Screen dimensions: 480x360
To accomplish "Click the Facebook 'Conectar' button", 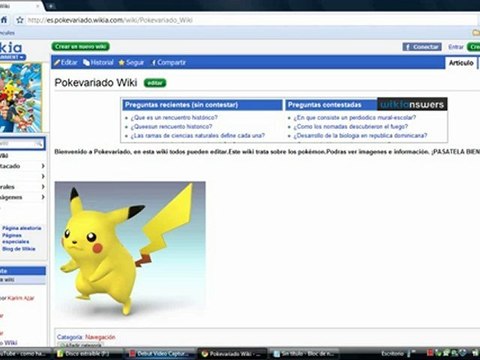I will (422, 47).
